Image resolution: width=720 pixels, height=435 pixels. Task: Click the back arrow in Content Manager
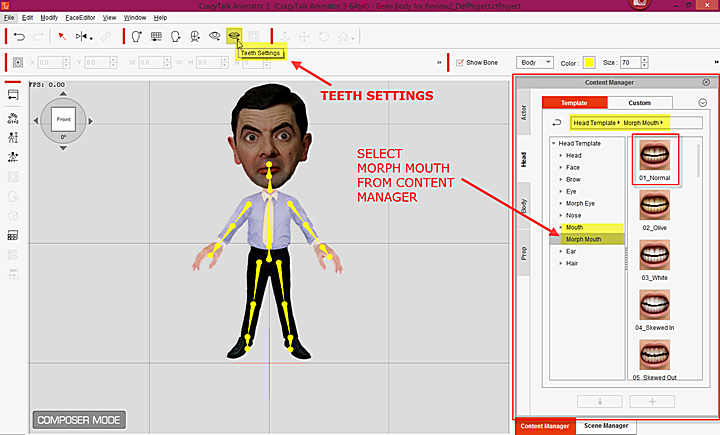[556, 122]
